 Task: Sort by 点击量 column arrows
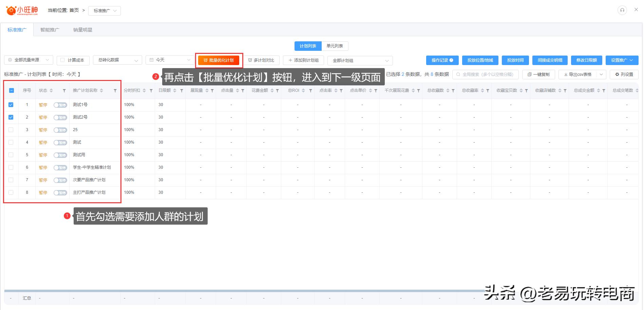point(238,91)
